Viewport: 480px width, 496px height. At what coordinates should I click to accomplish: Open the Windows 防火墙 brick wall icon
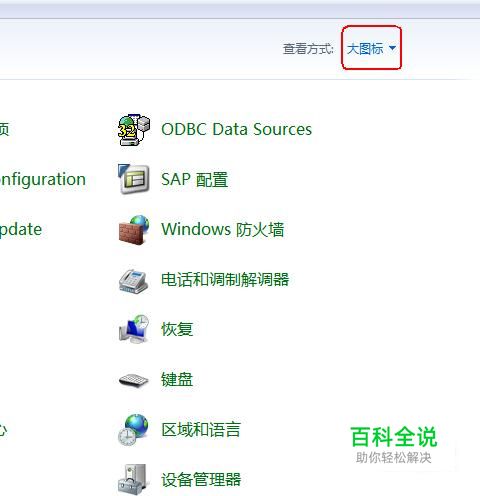point(134,229)
